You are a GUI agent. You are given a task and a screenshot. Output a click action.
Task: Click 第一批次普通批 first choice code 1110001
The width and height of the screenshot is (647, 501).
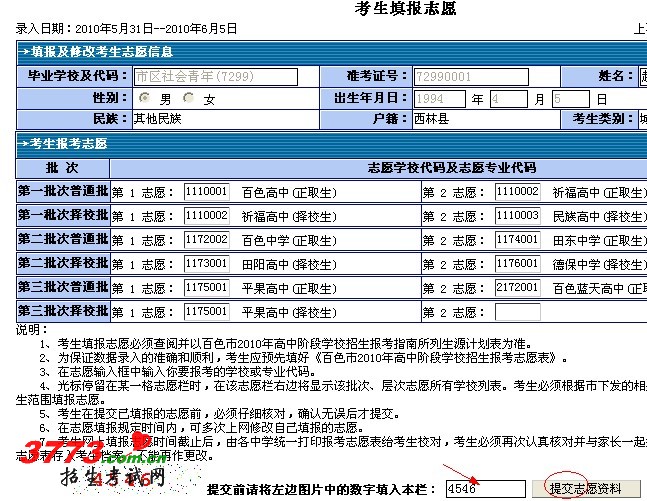207,191
